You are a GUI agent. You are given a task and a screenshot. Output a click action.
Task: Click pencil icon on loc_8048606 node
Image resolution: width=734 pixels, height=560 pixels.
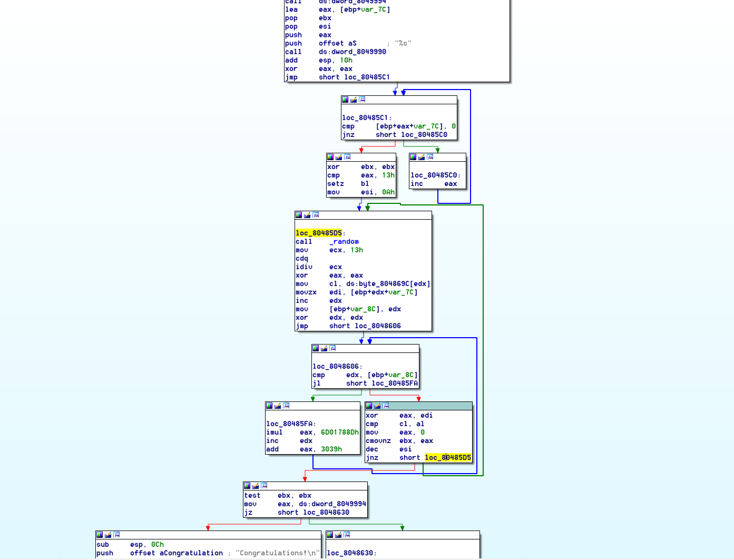(324, 348)
